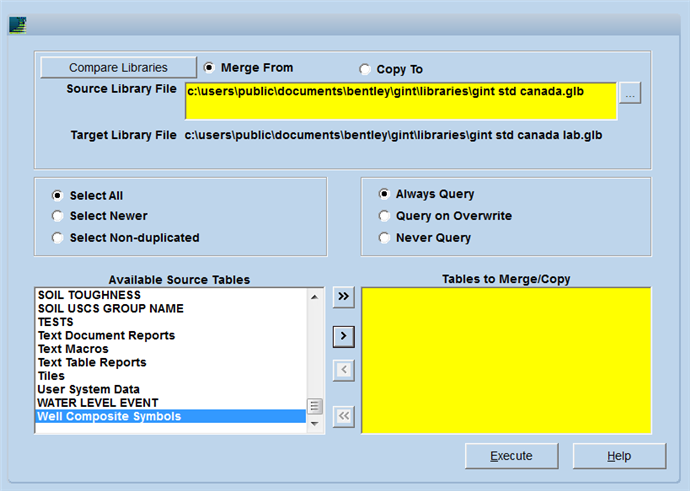Select the highlighted Well Composite Symbols entry
Image resolution: width=690 pixels, height=491 pixels.
coord(170,416)
